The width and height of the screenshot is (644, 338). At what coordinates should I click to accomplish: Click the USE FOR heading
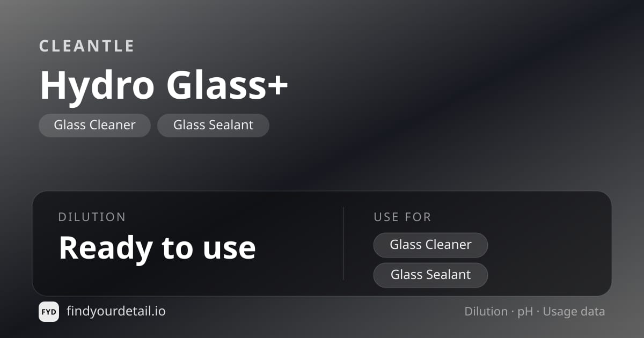point(402,217)
